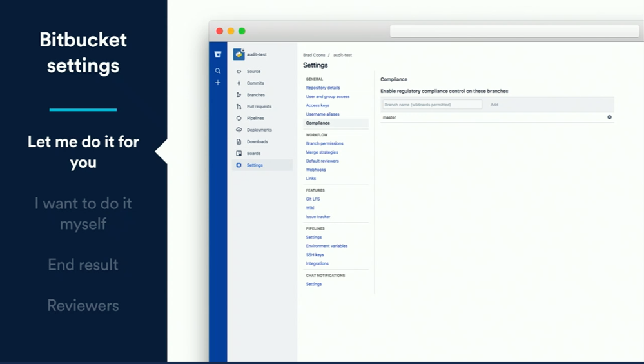This screenshot has width=644, height=364.
Task: Click the audit-test repository name in the sidebar
Action: click(x=257, y=54)
